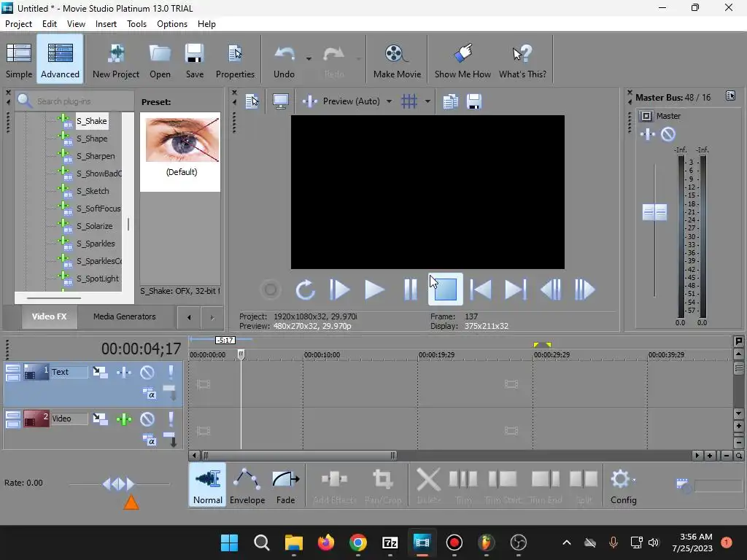Switch to Simple editing mode

[x=19, y=61]
